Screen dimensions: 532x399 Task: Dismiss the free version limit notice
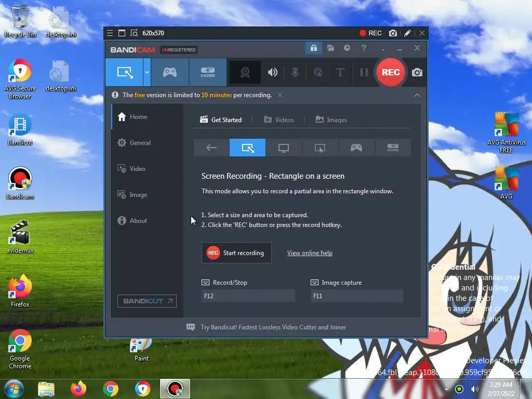pyautogui.click(x=280, y=95)
